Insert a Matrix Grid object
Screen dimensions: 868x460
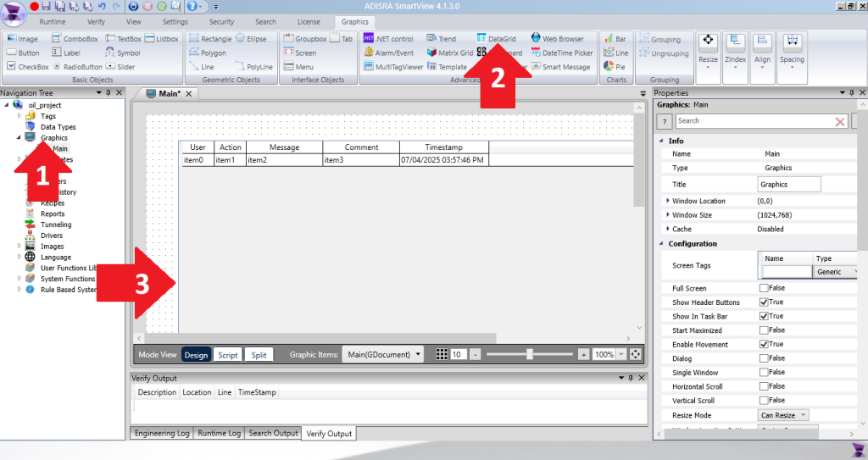[450, 53]
